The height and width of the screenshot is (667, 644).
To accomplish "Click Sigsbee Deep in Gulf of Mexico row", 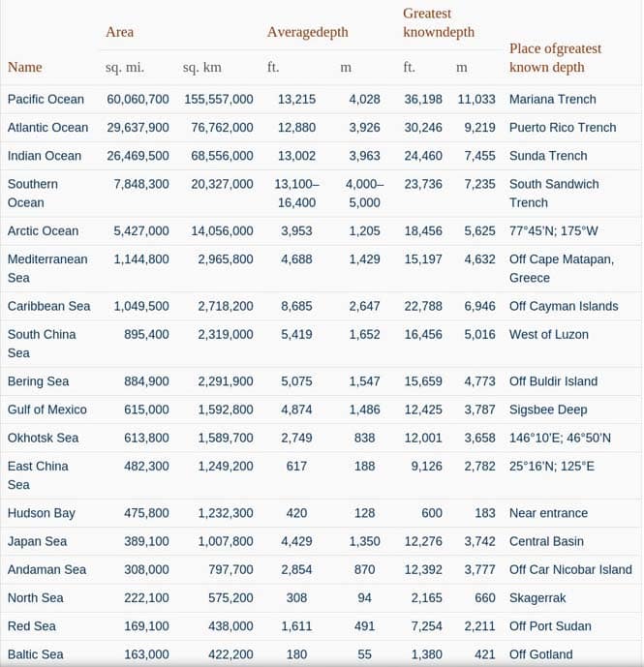I will pos(548,409).
